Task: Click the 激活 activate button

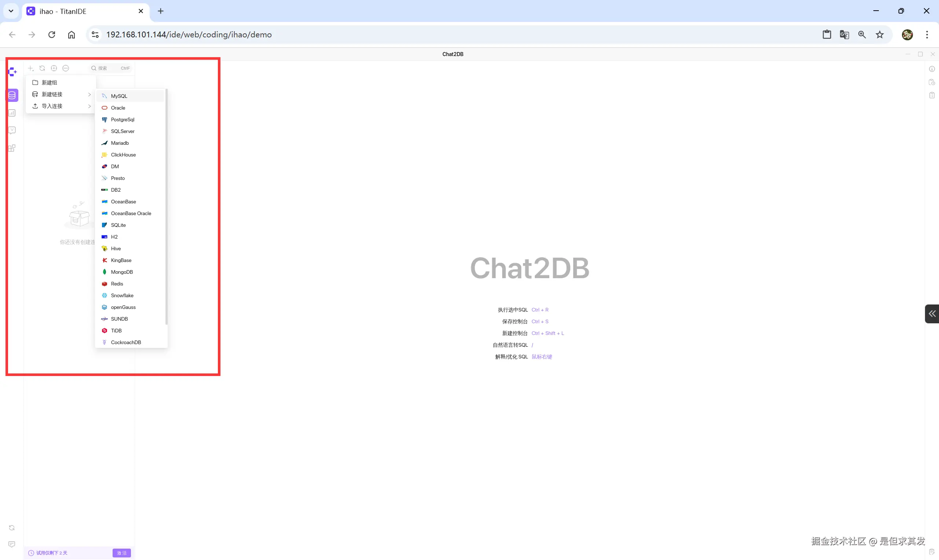Action: pyautogui.click(x=121, y=553)
